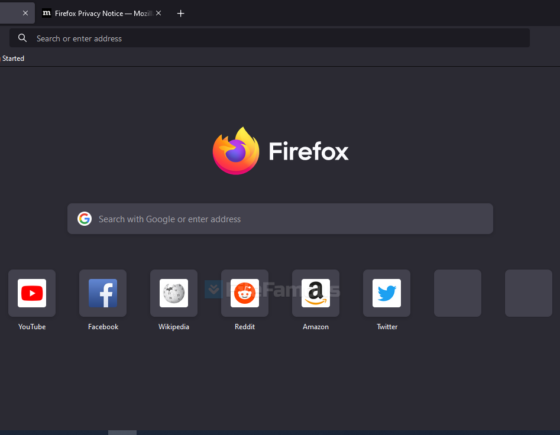Screen dimensions: 560x435
Task: Click the Reddit label text
Action: tap(245, 326)
